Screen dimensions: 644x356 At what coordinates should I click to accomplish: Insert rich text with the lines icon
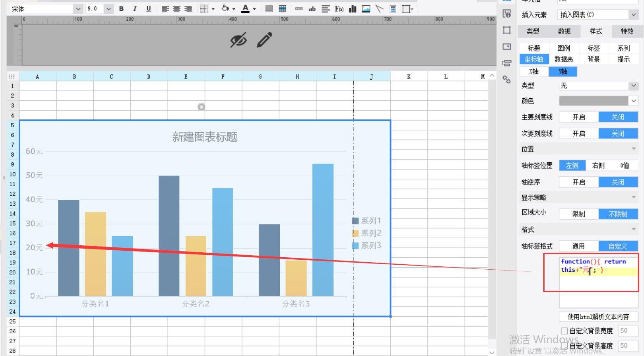(326, 9)
